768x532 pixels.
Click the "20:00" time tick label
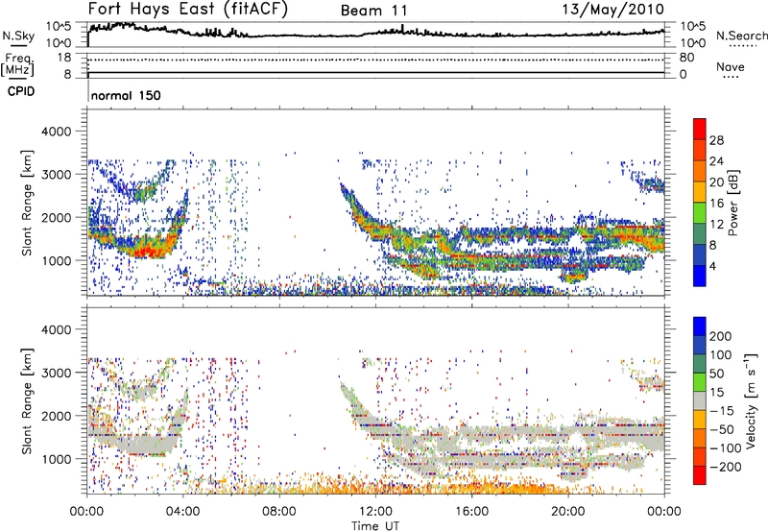point(568,512)
